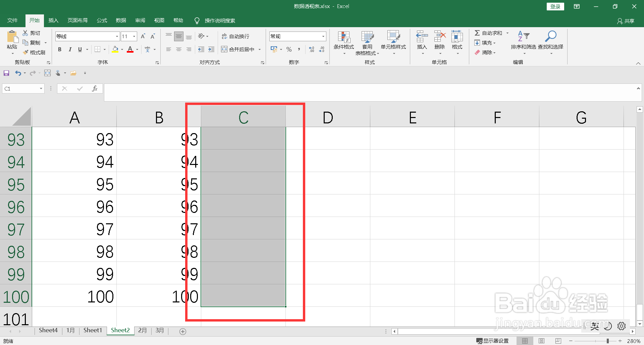644x345 pixels.
Task: Click the Cut scissors icon
Action: [x=25, y=33]
